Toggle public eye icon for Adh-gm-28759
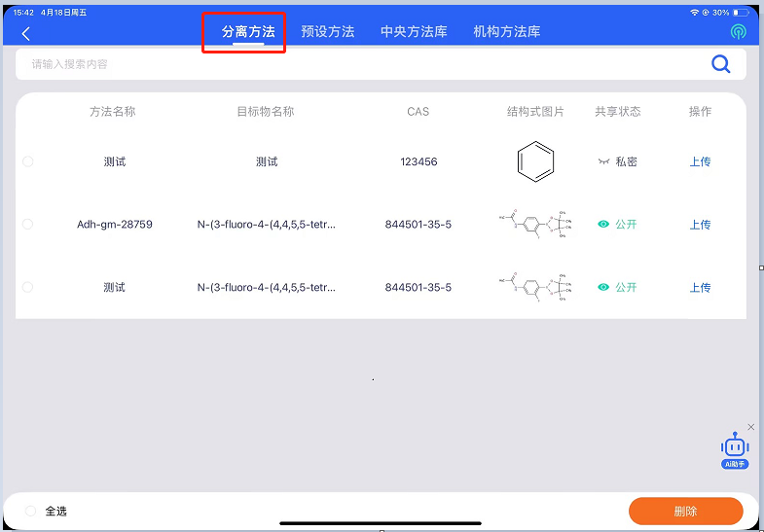 click(603, 225)
